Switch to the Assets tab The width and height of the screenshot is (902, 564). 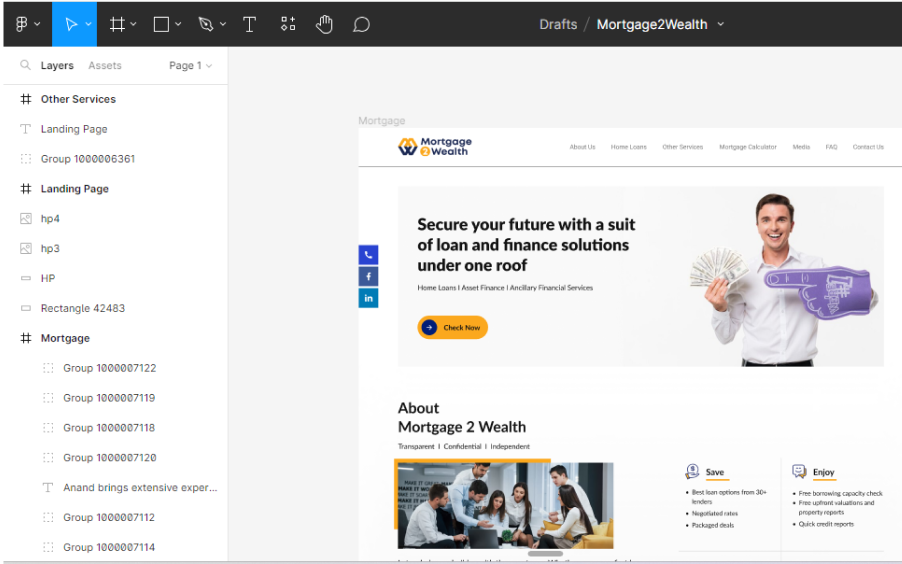tap(105, 66)
